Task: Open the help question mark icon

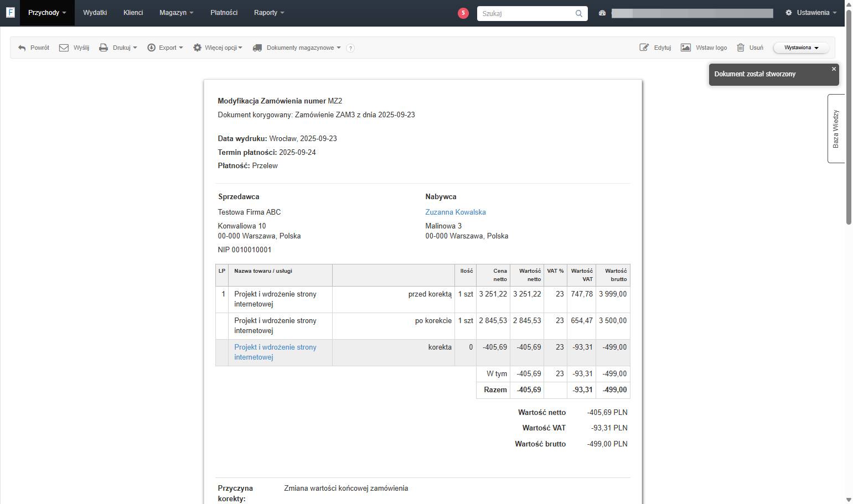Action: point(350,48)
